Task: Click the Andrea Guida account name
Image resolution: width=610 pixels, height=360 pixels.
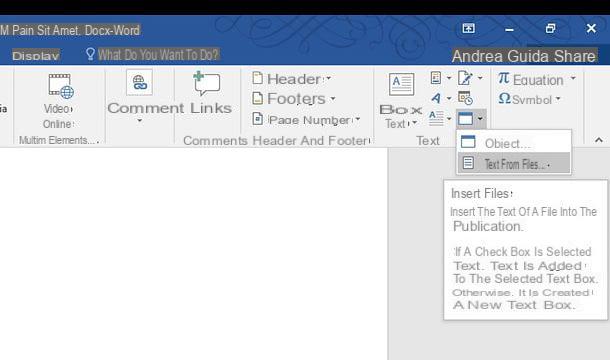Action: click(x=501, y=56)
